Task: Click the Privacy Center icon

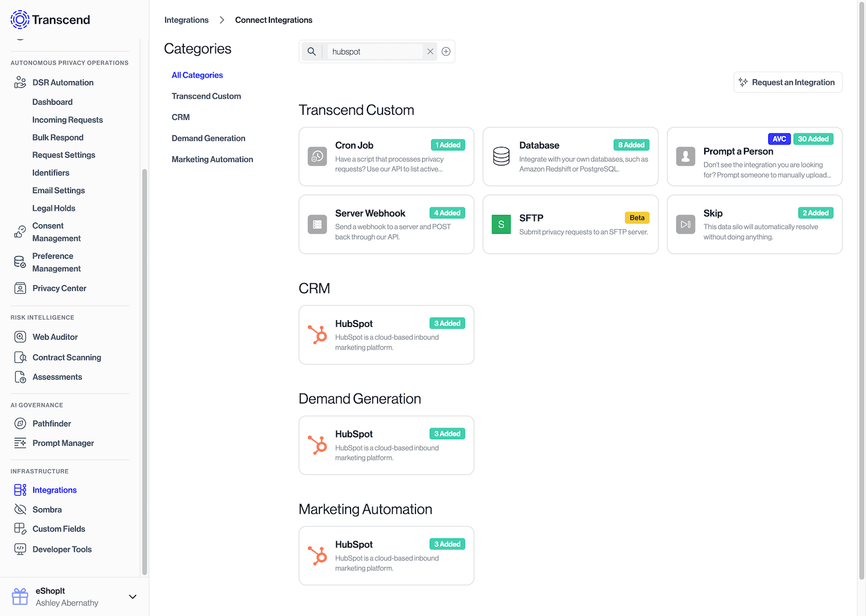Action: (20, 288)
